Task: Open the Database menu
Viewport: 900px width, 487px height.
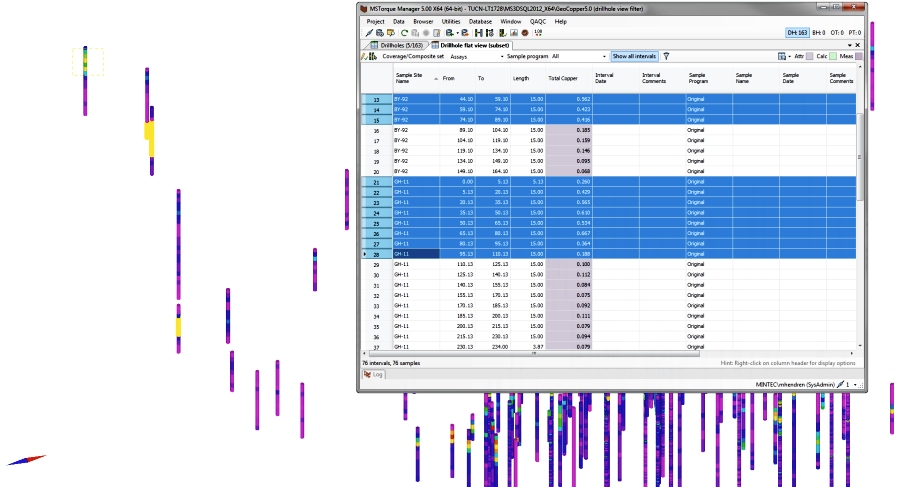Action: pos(480,21)
